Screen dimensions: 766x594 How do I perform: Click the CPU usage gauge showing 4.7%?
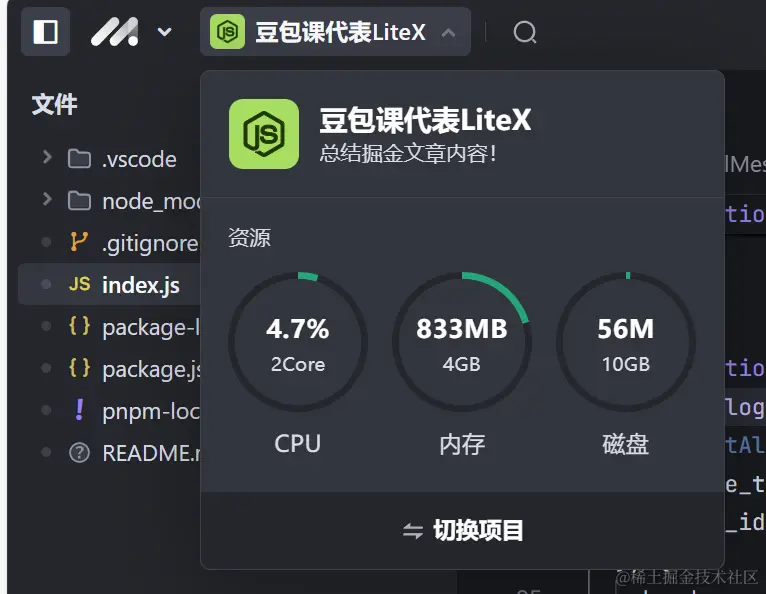(x=298, y=342)
